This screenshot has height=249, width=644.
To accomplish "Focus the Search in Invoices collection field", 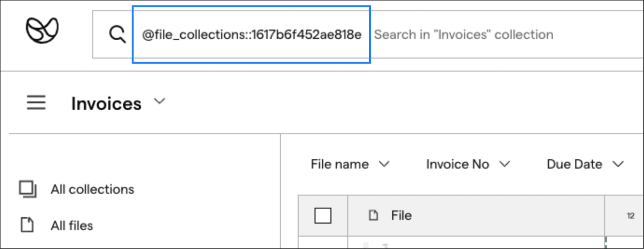I will [x=507, y=35].
